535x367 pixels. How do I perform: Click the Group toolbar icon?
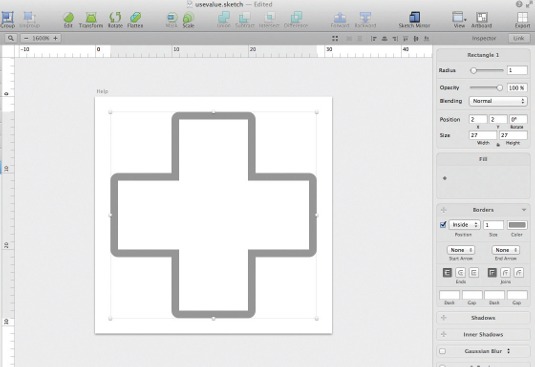click(8, 18)
